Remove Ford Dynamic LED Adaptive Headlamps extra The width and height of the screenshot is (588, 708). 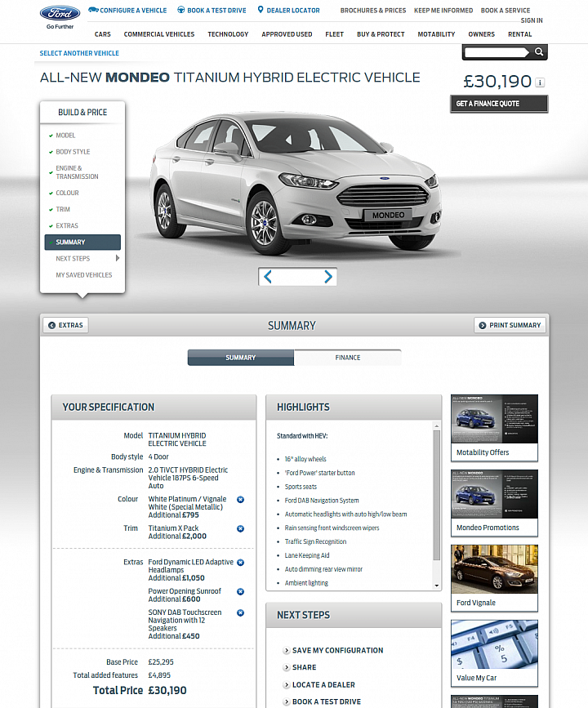tap(241, 562)
